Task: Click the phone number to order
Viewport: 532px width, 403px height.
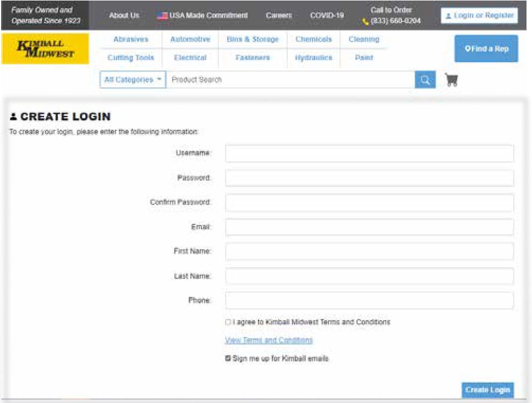Action: (x=396, y=21)
